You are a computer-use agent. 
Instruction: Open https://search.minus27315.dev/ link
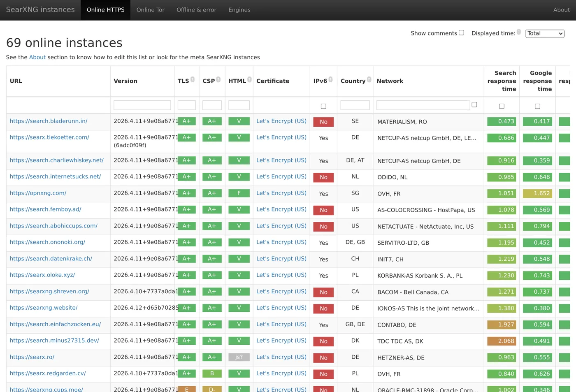point(54,341)
